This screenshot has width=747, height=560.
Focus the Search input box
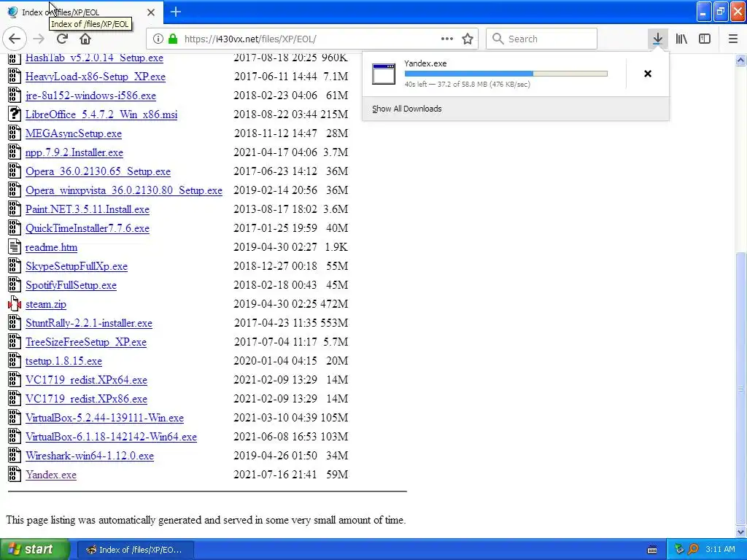click(542, 39)
